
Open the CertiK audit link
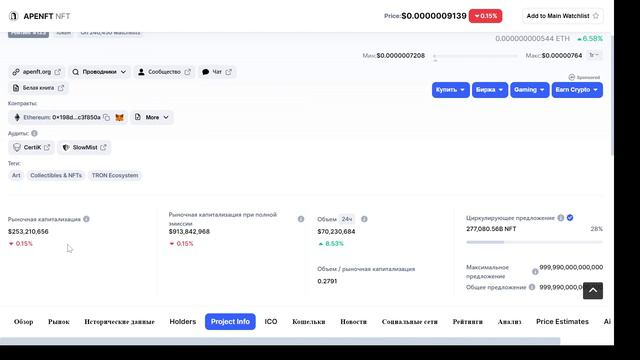(32, 147)
